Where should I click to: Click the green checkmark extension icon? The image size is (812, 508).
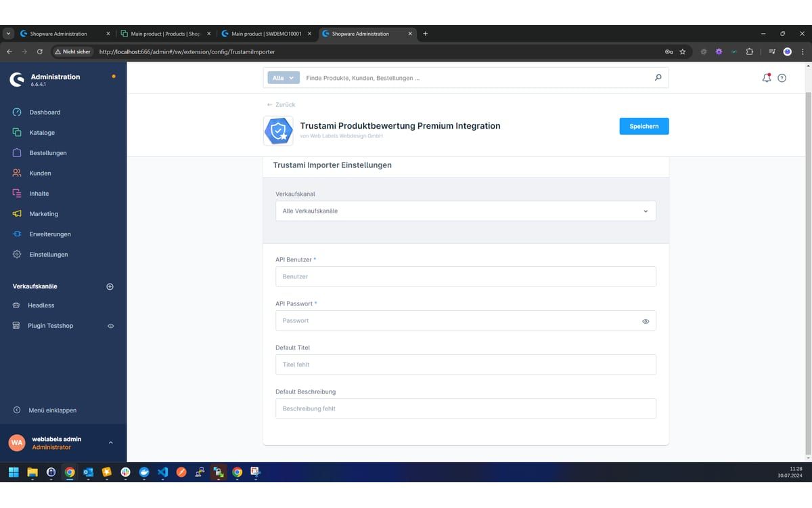(x=734, y=51)
